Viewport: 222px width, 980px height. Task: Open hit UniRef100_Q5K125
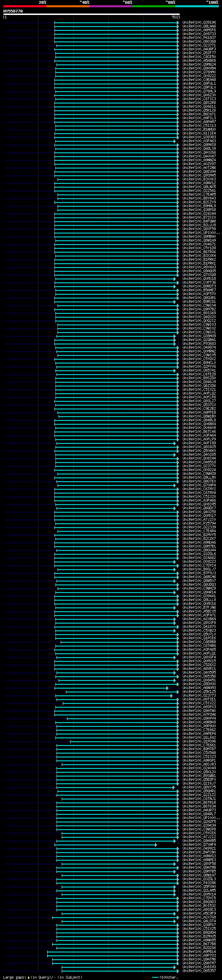point(199,691)
